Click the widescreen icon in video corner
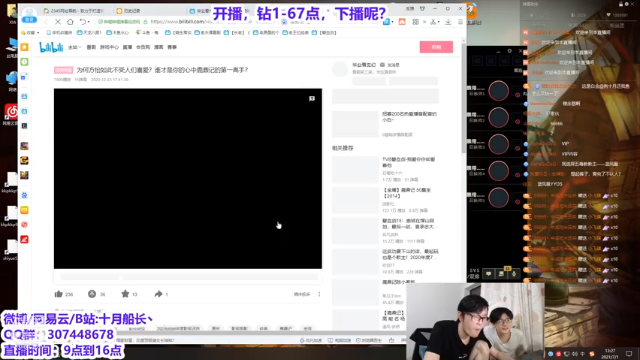The width and height of the screenshot is (640, 360). (x=312, y=98)
